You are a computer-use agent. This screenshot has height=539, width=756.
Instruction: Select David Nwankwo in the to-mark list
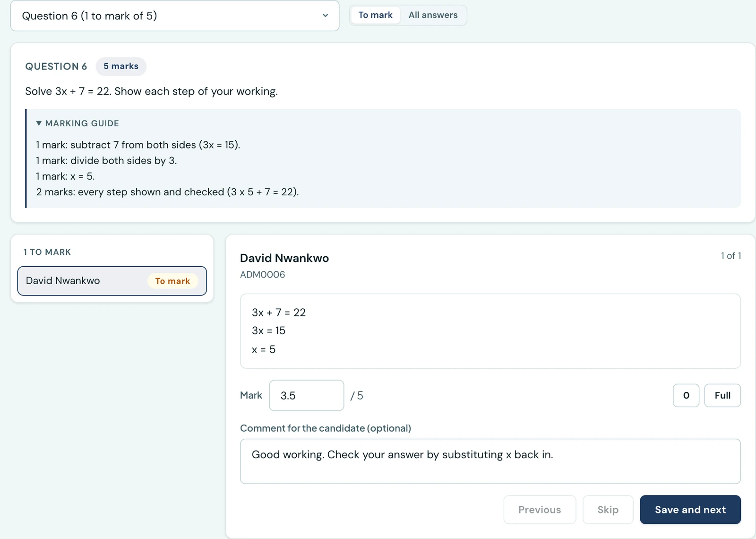tap(112, 281)
